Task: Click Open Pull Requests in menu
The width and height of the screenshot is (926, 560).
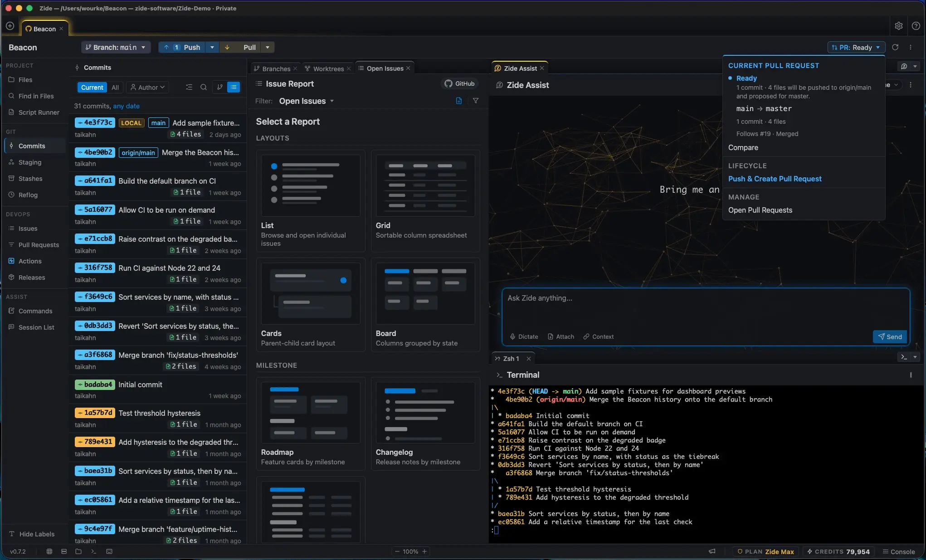Action: pos(760,210)
